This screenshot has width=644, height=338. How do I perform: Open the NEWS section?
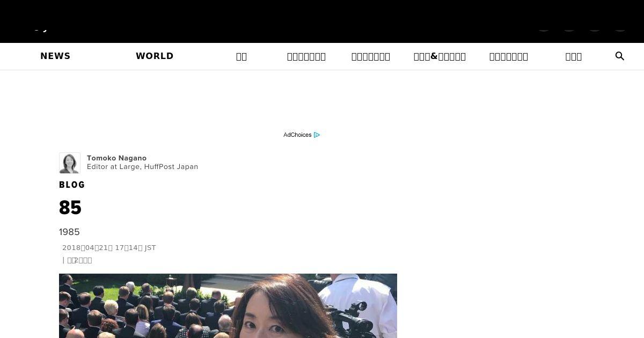click(55, 56)
